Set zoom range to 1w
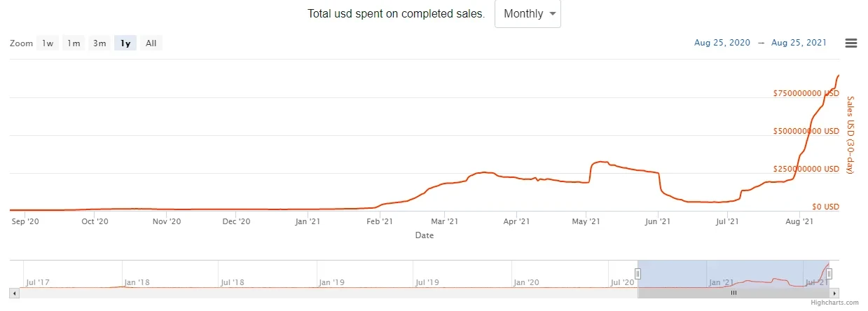 48,43
